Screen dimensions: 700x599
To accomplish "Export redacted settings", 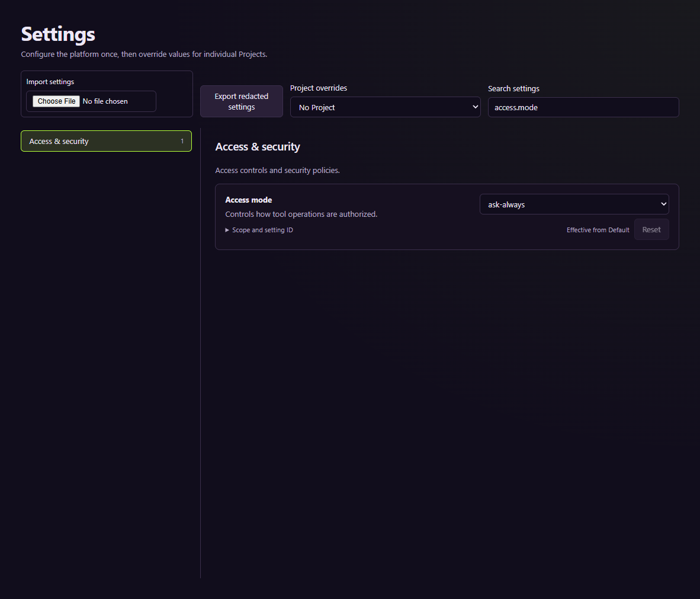I will pyautogui.click(x=242, y=101).
